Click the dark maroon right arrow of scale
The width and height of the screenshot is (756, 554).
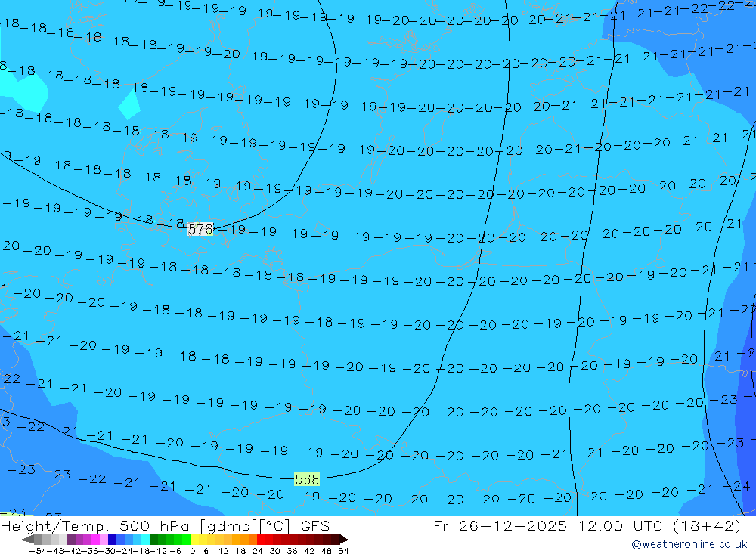[x=344, y=540]
